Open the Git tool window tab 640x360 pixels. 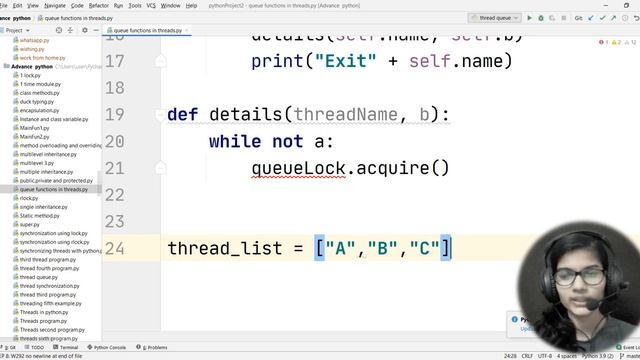[9, 347]
